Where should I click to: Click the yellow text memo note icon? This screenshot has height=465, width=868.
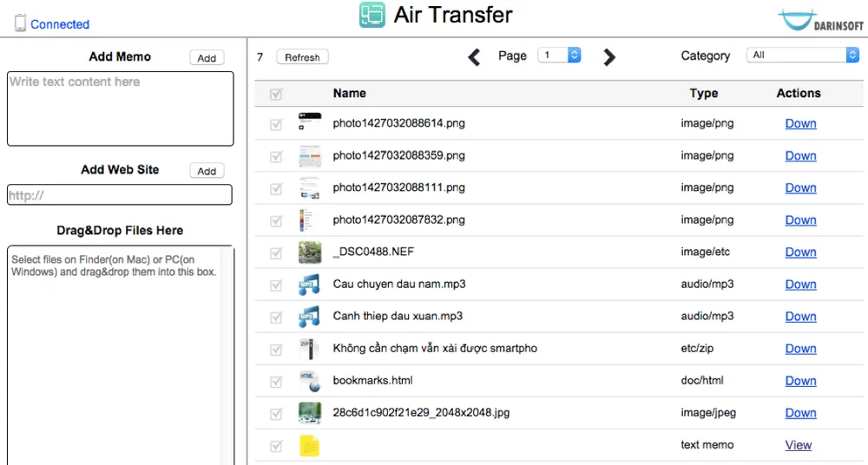310,446
